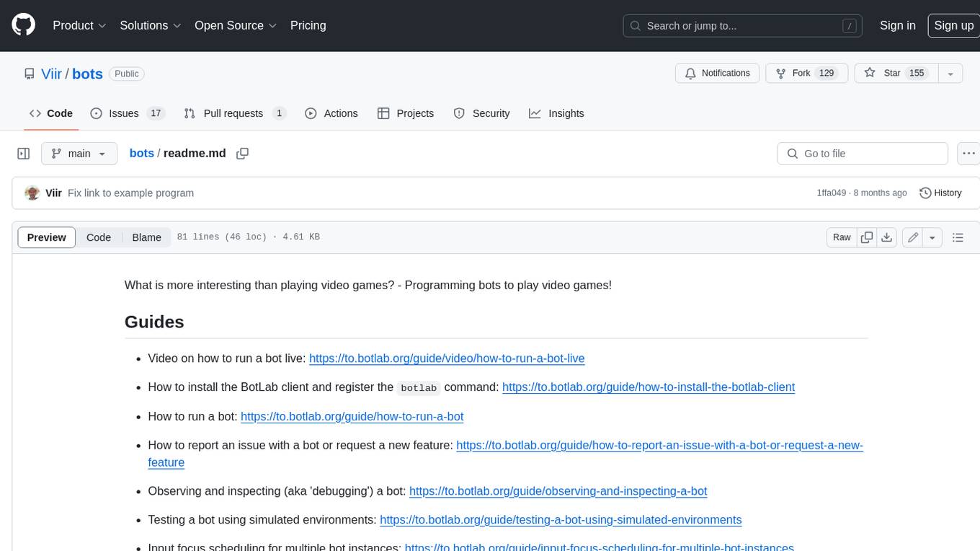View the file History

(941, 193)
